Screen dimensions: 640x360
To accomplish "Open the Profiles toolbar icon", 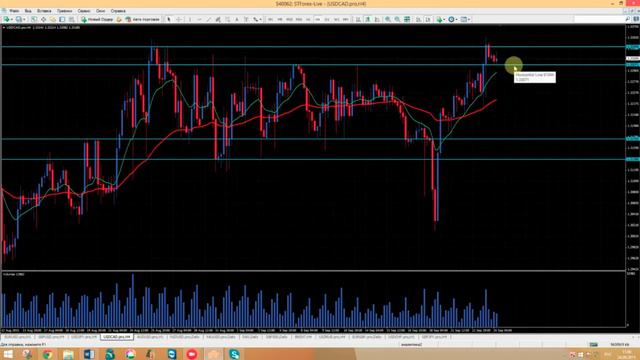I will click(x=19, y=19).
